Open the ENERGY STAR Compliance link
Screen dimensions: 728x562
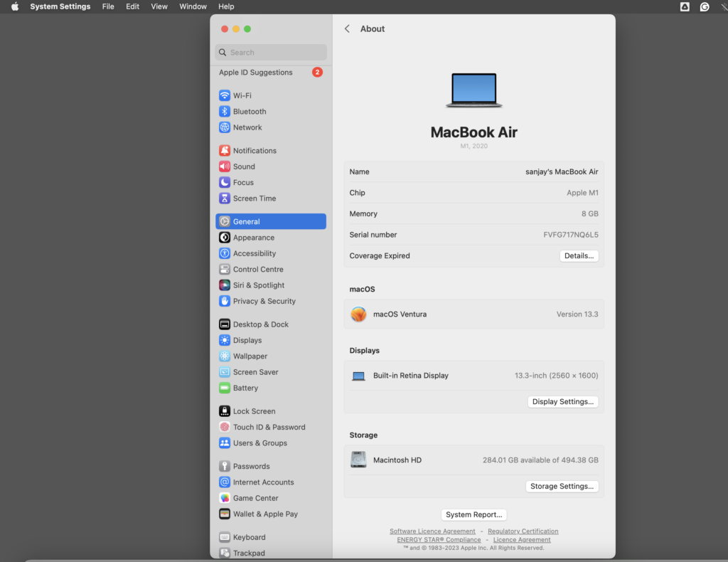[439, 540]
